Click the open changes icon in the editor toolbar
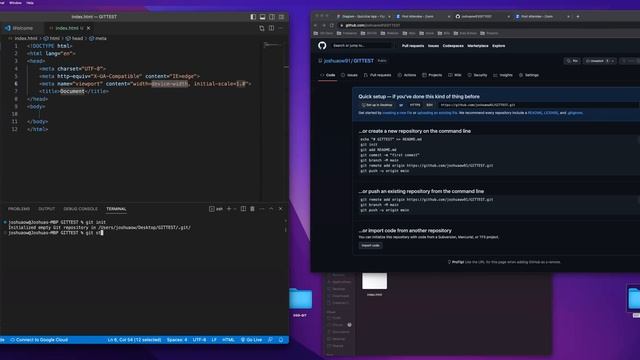The image size is (640, 360). tap(262, 28)
